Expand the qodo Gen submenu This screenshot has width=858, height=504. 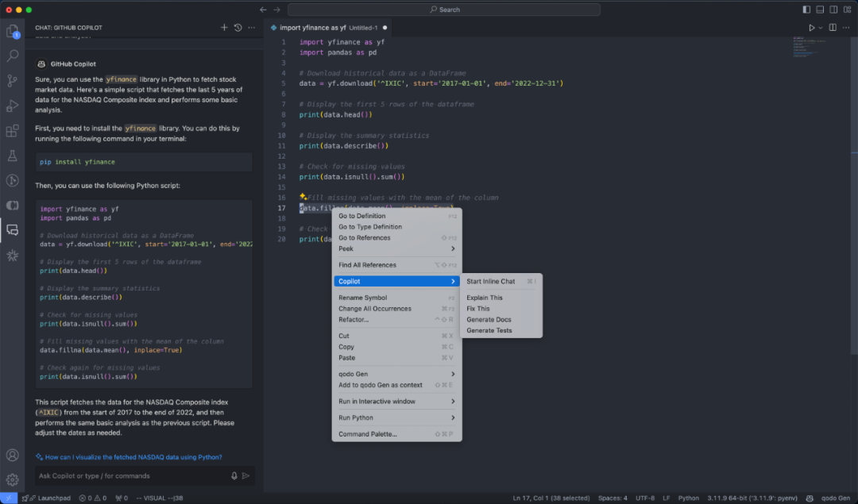click(396, 375)
